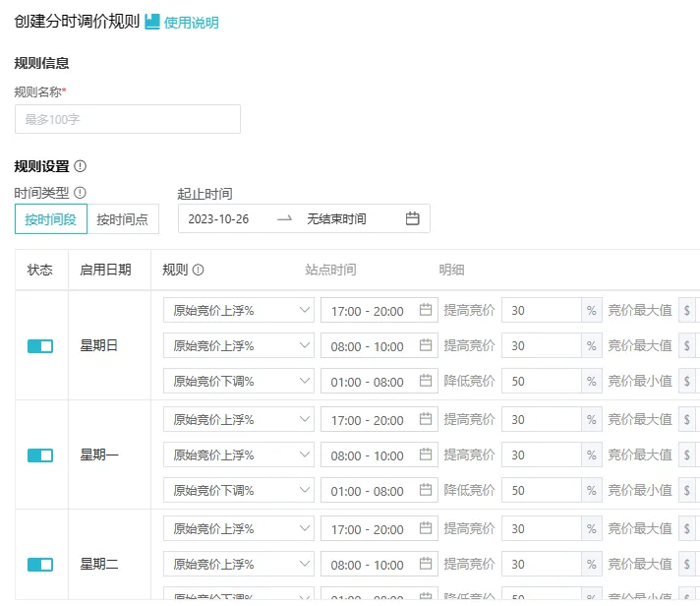Viewport: 700px width, 606px height.
Task: Open 星期日 rule dropdown 原始竞价下调%
Action: click(x=239, y=381)
